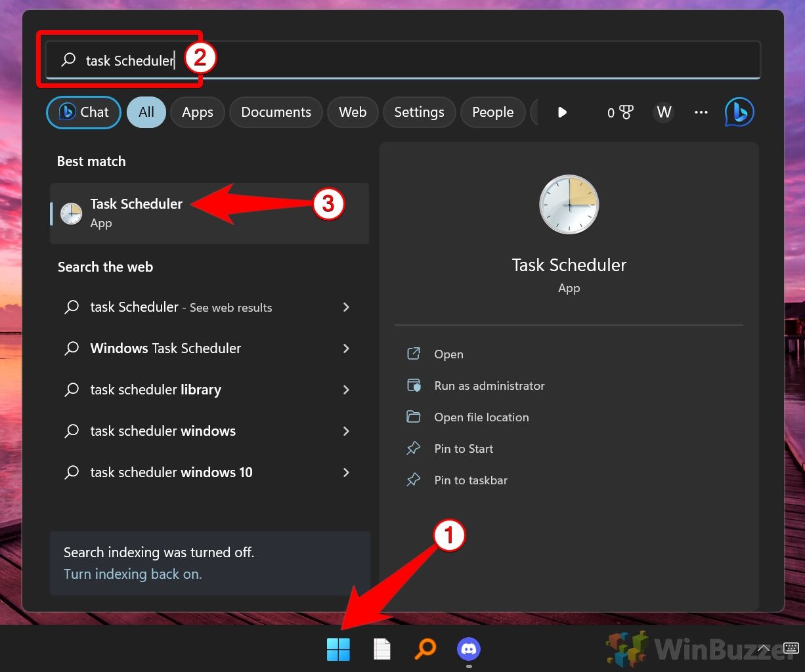This screenshot has width=805, height=672.
Task: Open the Discord taskbar icon
Action: (468, 650)
